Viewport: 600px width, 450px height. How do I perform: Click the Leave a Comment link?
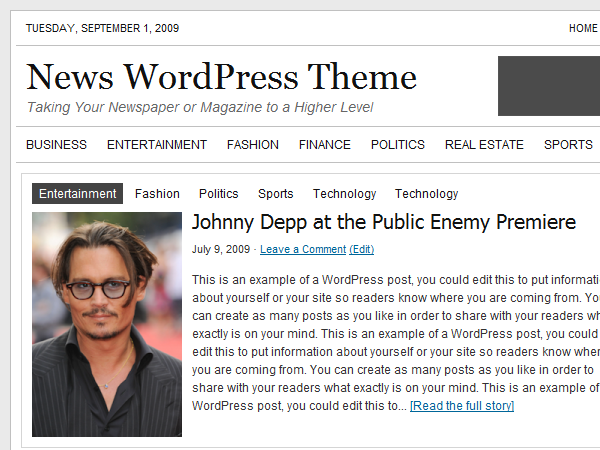click(x=303, y=249)
